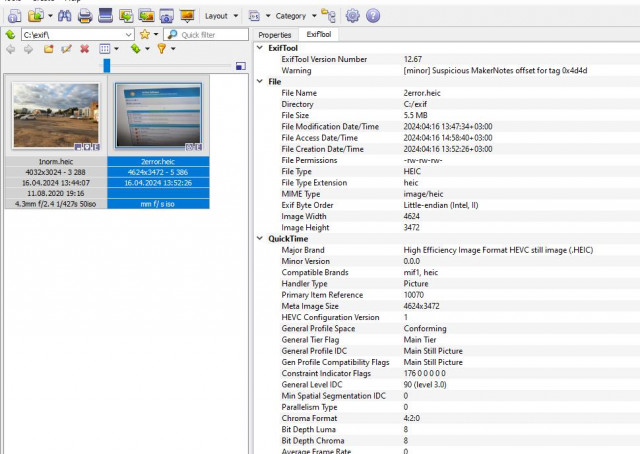Viewport: 640px width, 454px height.
Task: Click the File Size value 5.5 MB
Action: click(416, 116)
